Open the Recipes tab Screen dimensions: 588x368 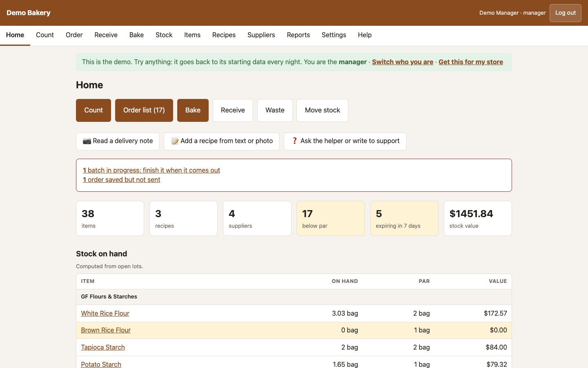point(224,35)
